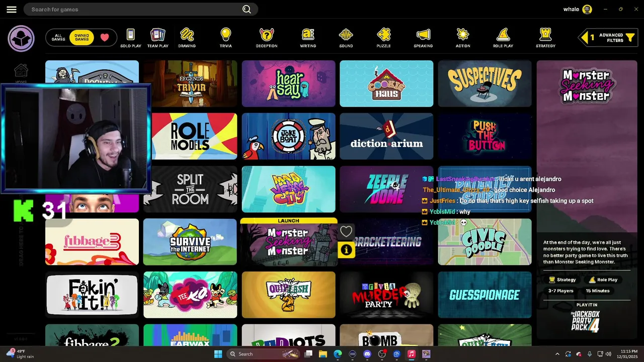Image resolution: width=644 pixels, height=362 pixels.
Task: Favorite Monster Seeking Monster with heart
Action: (346, 231)
